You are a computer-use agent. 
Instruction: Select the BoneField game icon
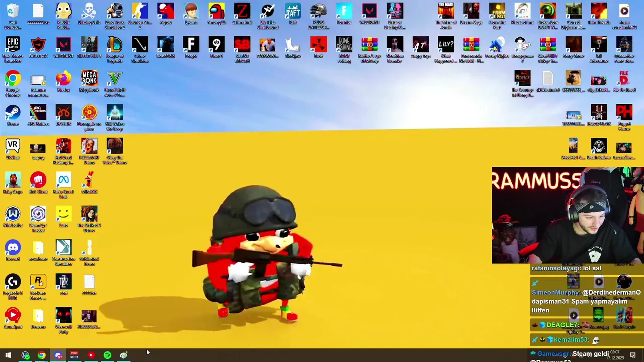(166, 47)
